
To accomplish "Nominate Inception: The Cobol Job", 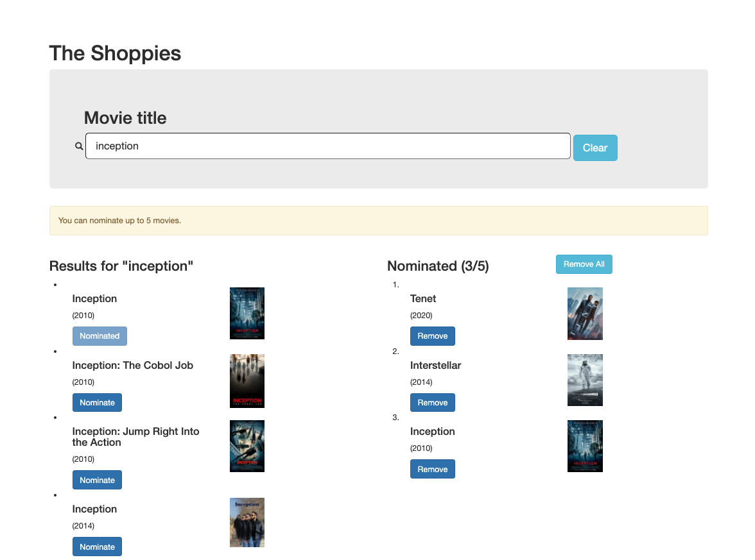I will pos(98,403).
